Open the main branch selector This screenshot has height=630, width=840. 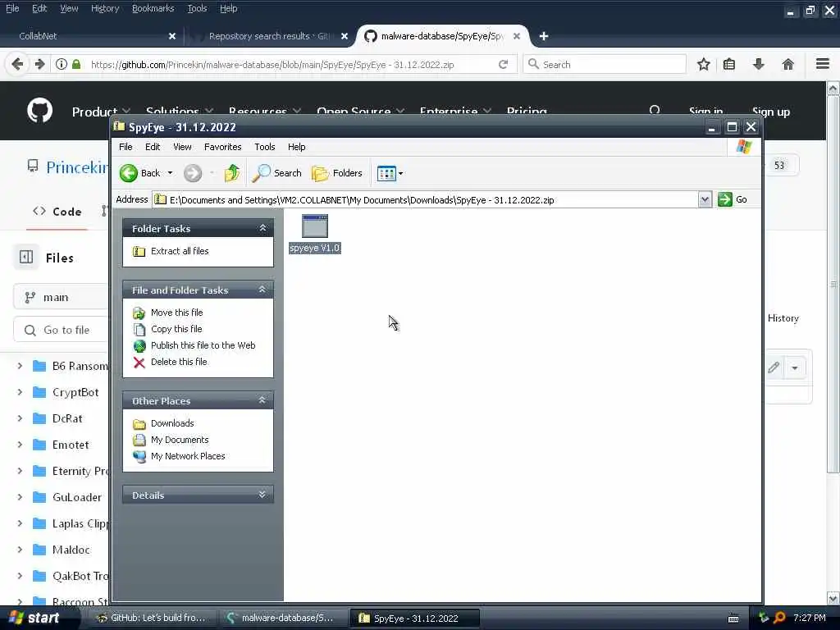[61, 297]
